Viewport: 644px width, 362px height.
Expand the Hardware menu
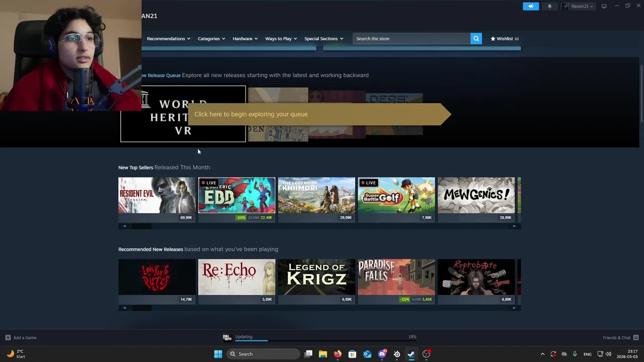pos(245,39)
